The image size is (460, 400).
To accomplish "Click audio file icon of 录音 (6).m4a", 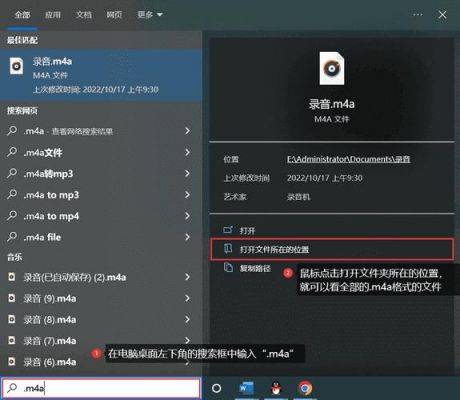I will pos(12,362).
